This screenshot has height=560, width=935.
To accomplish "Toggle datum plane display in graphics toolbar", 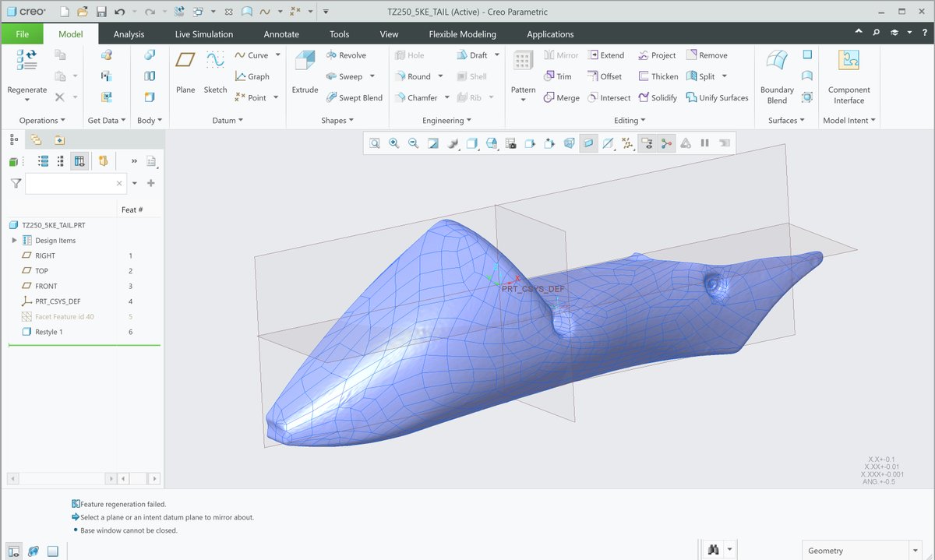I will pos(589,143).
